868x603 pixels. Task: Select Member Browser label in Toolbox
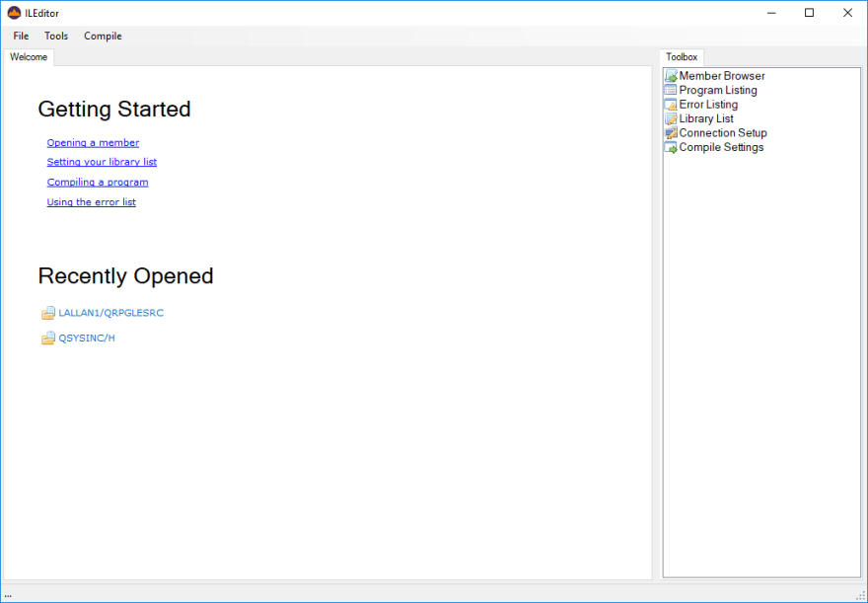click(722, 76)
